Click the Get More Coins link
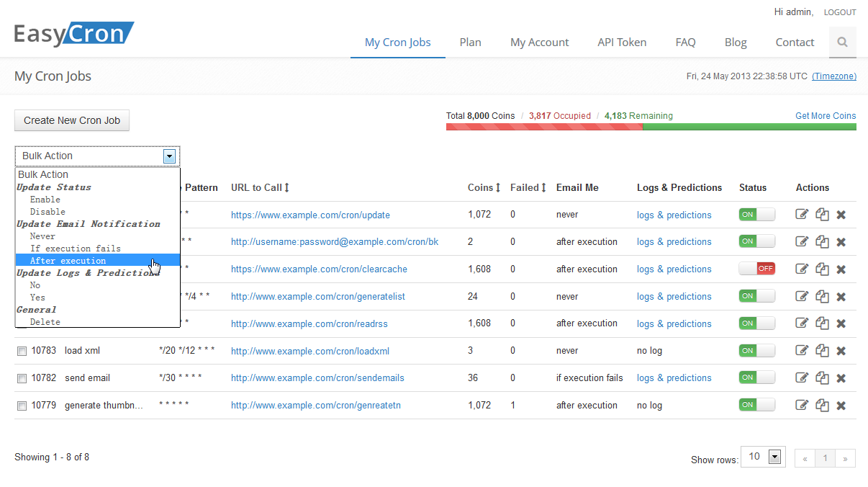The image size is (868, 487). [826, 115]
